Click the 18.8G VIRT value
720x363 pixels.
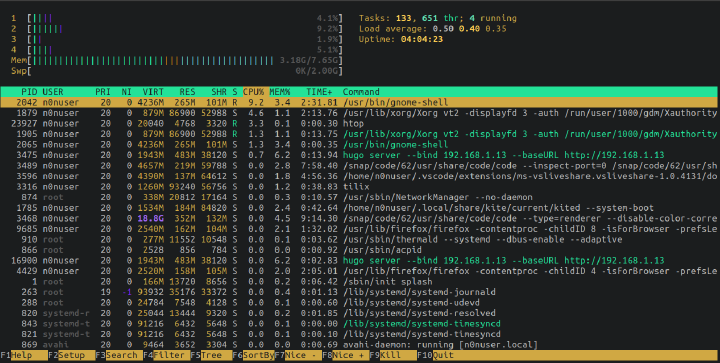[x=150, y=218]
